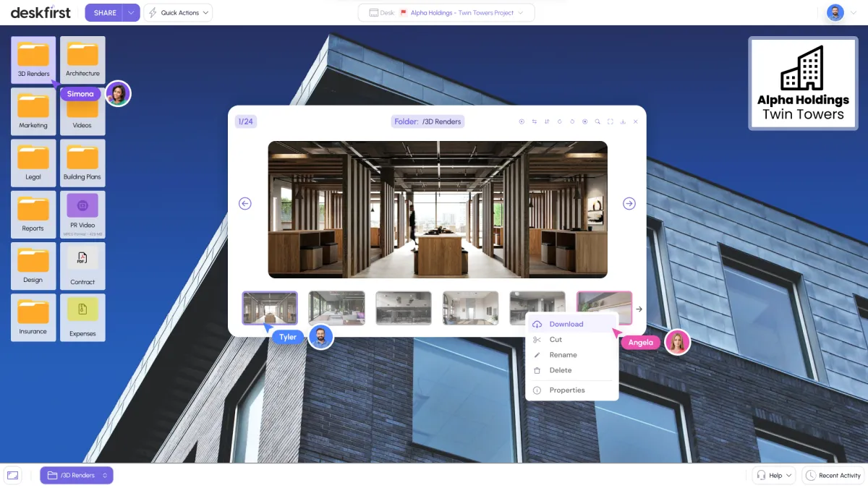868x488 pixels.
Task: Choose Download from the context menu
Action: pos(571,324)
